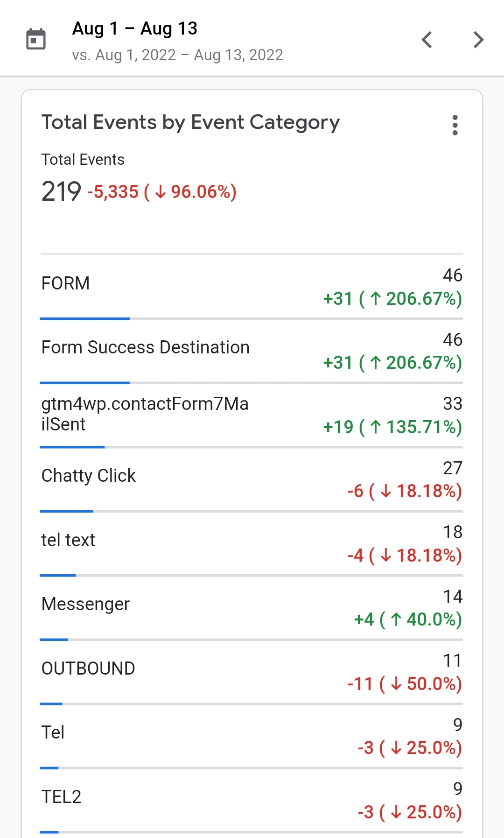Tap the Total Events by Event Category title

(x=190, y=122)
